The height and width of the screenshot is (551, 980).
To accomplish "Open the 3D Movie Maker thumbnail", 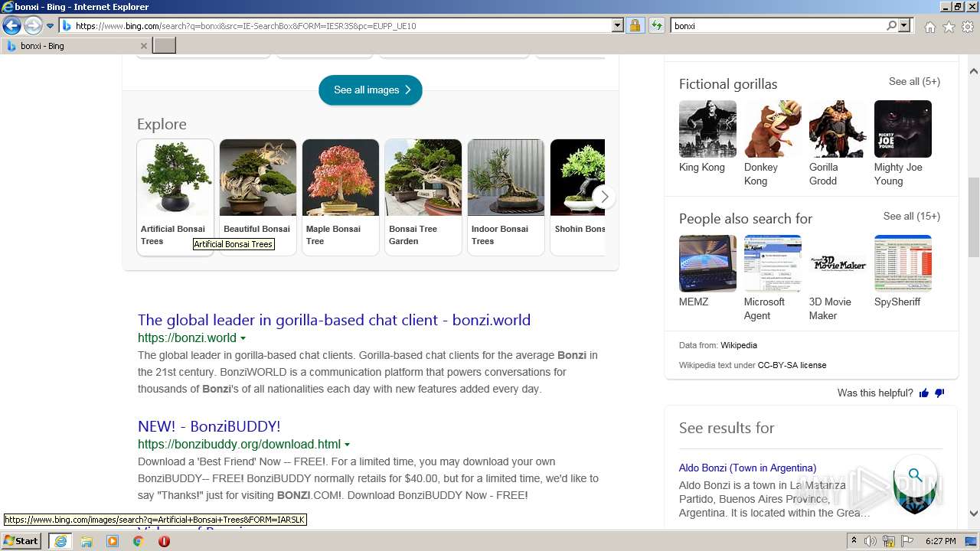I will point(838,263).
